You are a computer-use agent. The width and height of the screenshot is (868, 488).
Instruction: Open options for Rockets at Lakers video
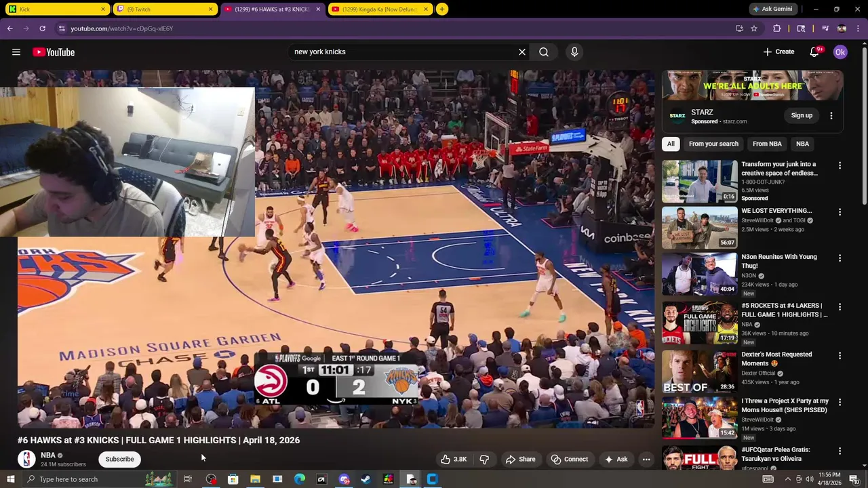[840, 307]
